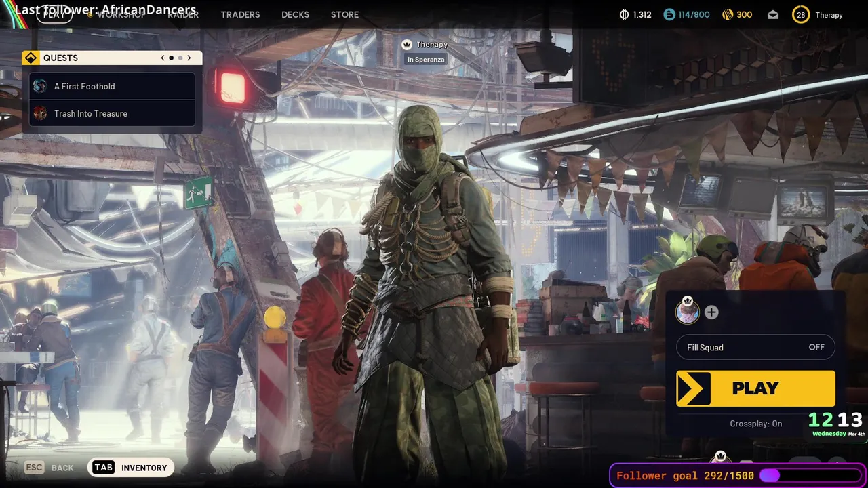Click the BACK label
Image resolution: width=868 pixels, height=488 pixels.
pyautogui.click(x=62, y=468)
